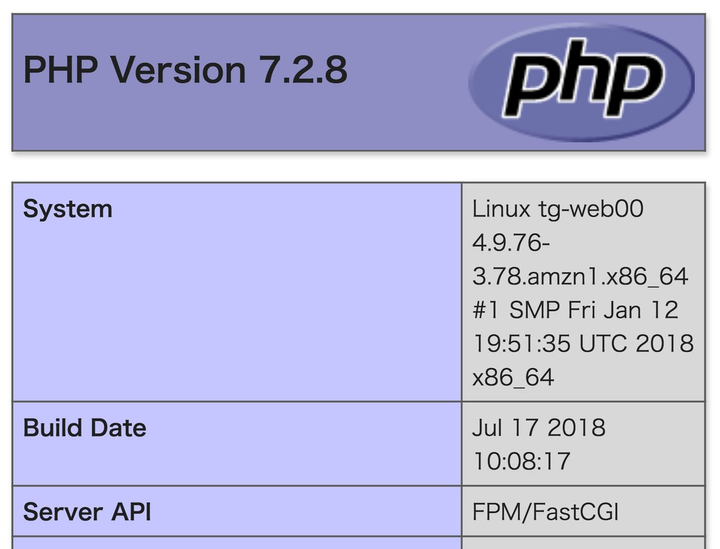
Task: Click the Build Date row label
Action: click(84, 428)
